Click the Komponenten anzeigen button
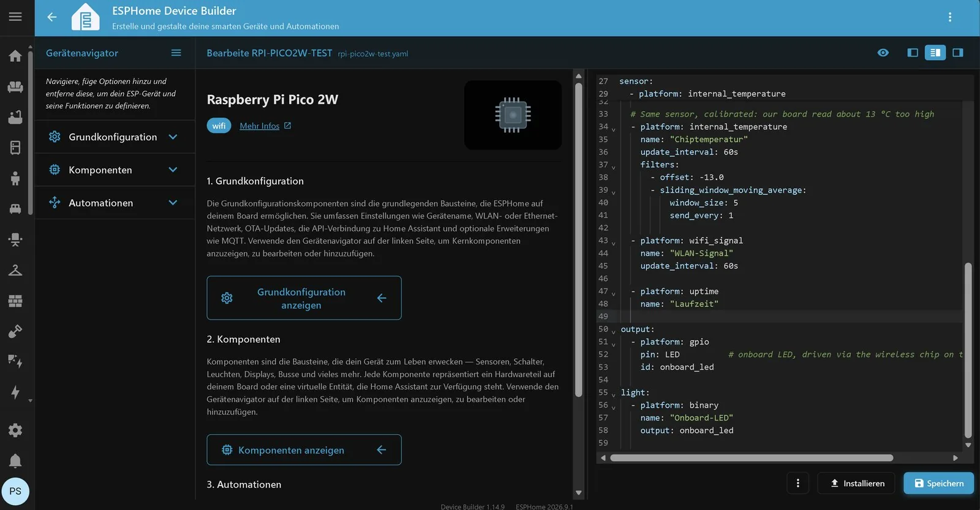980x510 pixels. point(304,450)
